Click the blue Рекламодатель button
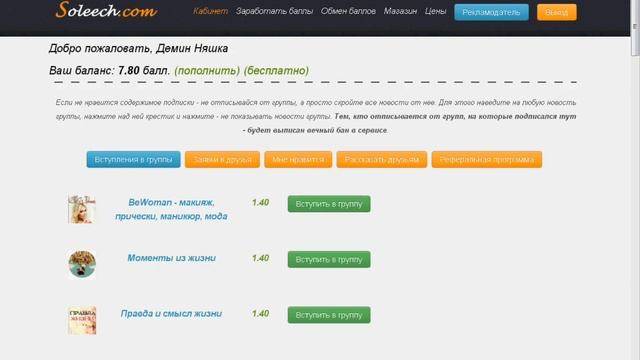The height and width of the screenshot is (360, 640). click(x=491, y=12)
